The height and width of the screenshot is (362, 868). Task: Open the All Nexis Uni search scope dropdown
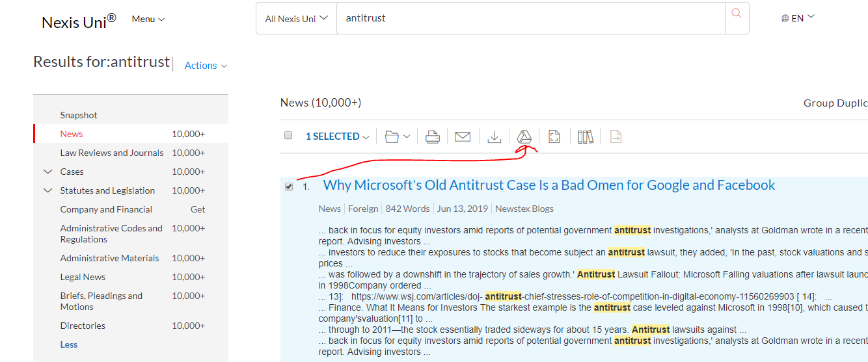pyautogui.click(x=296, y=19)
